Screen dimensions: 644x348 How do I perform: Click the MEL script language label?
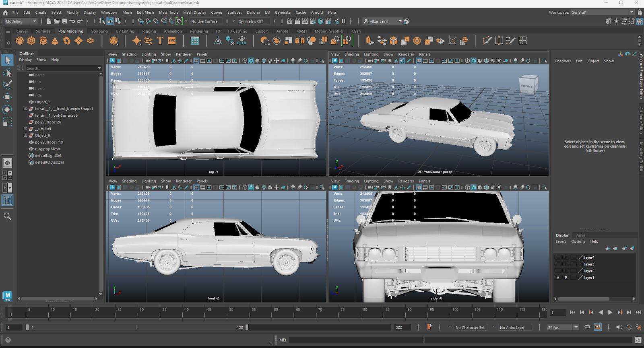[x=283, y=340]
